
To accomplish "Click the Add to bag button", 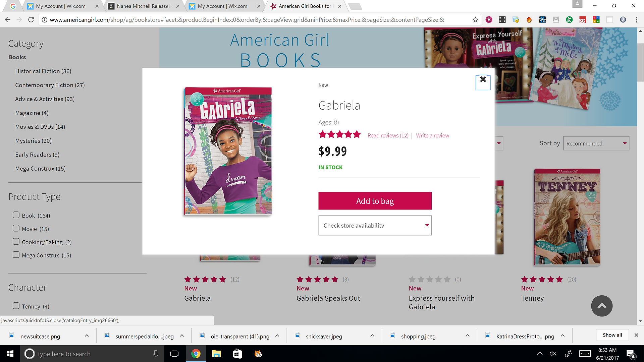I will point(375,201).
